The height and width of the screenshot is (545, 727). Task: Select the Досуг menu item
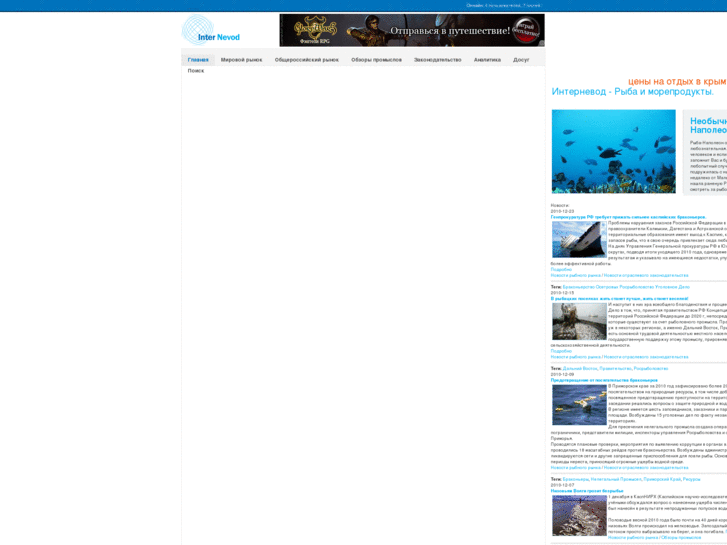coord(521,60)
